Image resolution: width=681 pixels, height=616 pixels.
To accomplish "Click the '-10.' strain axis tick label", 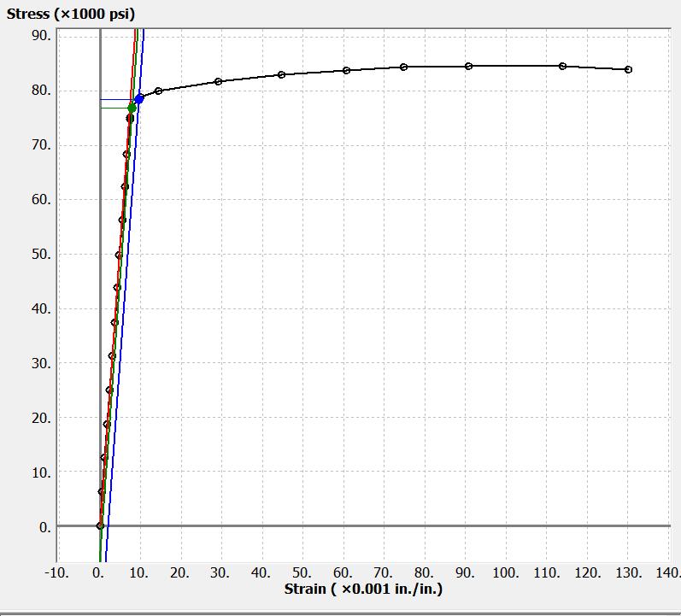I will 56,572.
